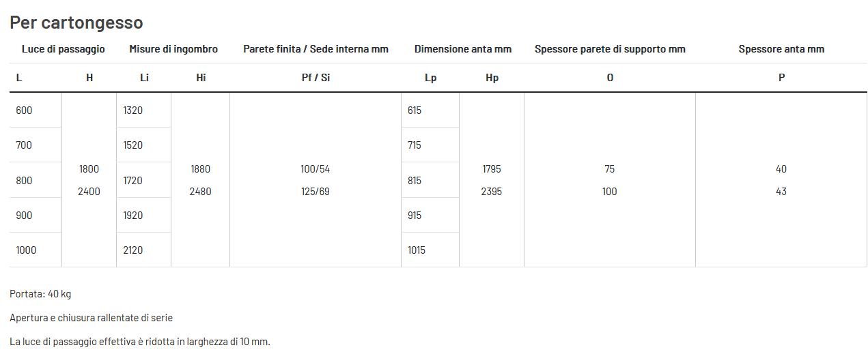This screenshot has width=868, height=354.
Task: Click the Li value 2120 cell
Action: 143,250
